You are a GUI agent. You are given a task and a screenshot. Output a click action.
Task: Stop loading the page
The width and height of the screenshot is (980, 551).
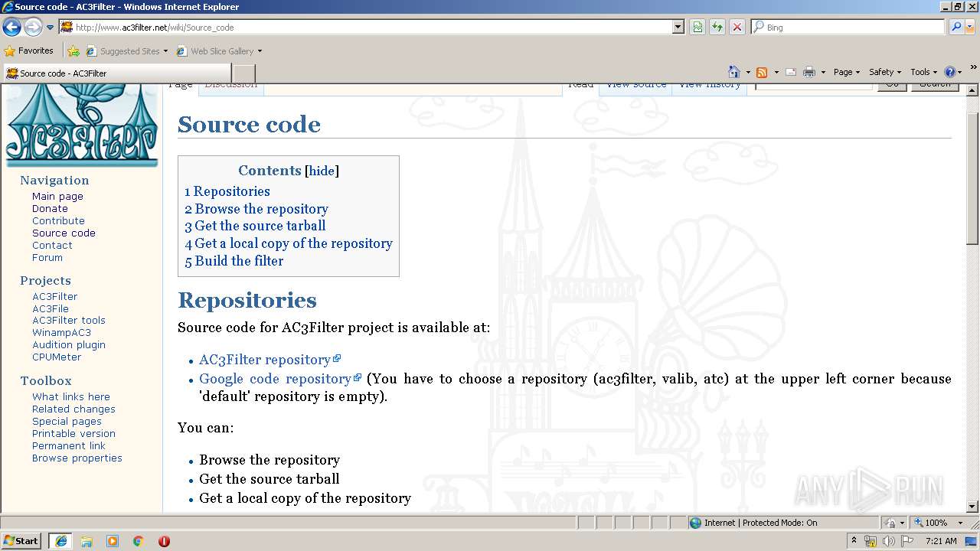(x=737, y=27)
